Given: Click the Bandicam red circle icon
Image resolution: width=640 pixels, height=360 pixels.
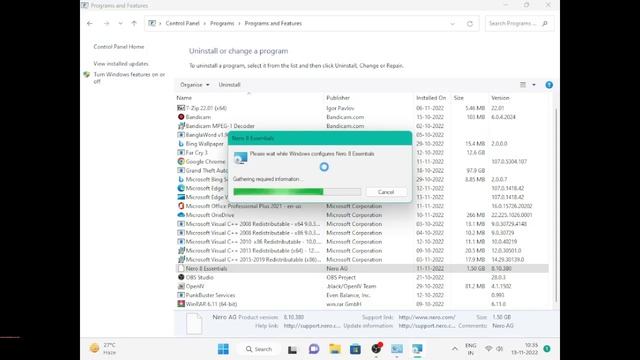Looking at the screenshot, I should click(181, 117).
